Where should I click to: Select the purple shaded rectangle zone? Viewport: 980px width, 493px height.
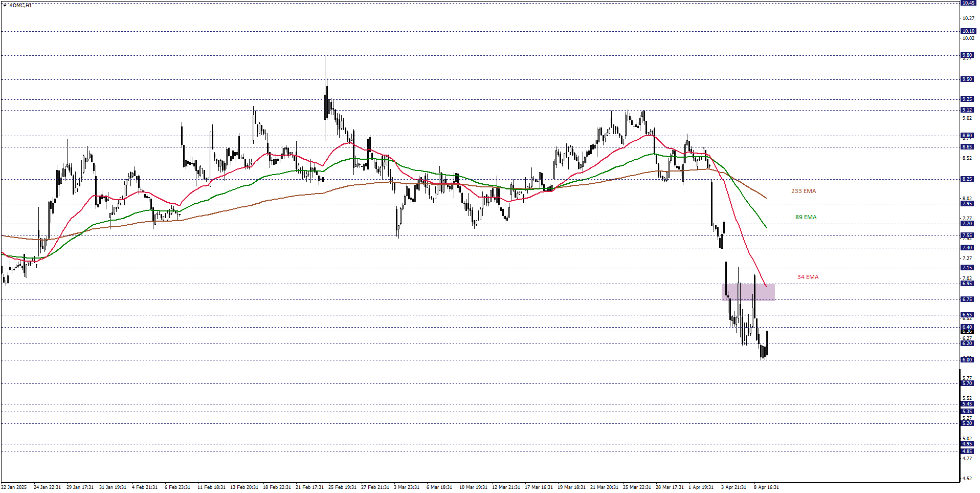point(748,292)
